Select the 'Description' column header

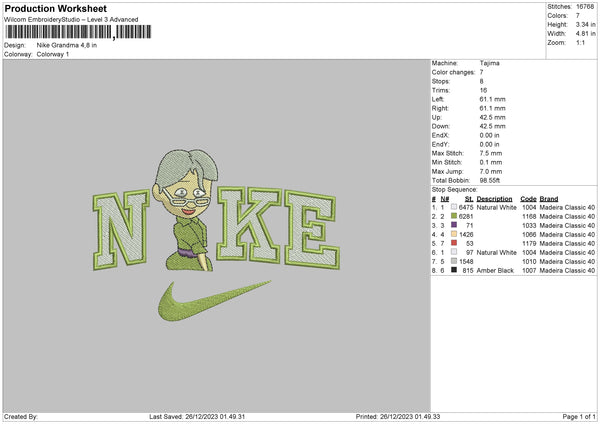[x=494, y=199]
